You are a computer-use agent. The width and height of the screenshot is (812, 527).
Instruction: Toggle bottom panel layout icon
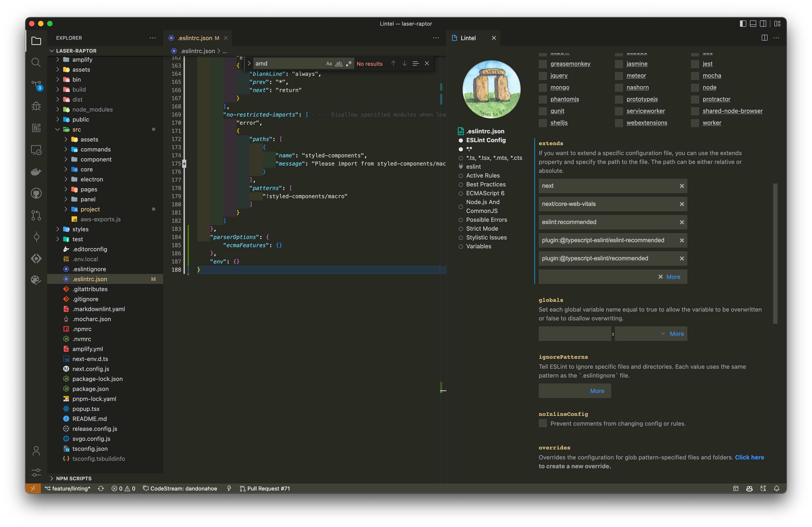pos(753,24)
